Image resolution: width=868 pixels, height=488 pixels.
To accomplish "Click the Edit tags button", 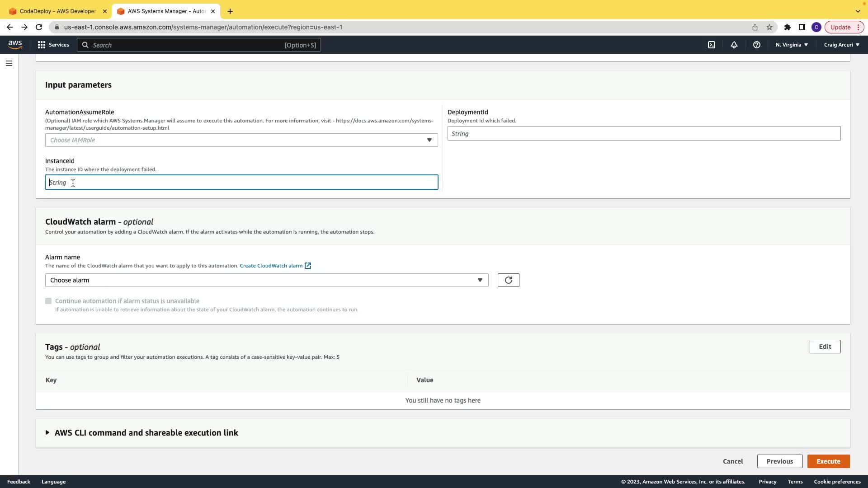I will click(x=825, y=347).
